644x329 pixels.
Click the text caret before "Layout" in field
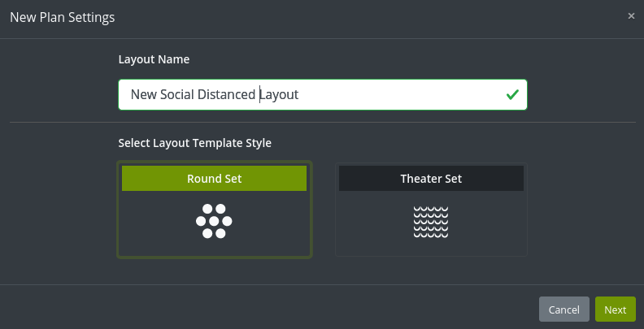(x=259, y=95)
